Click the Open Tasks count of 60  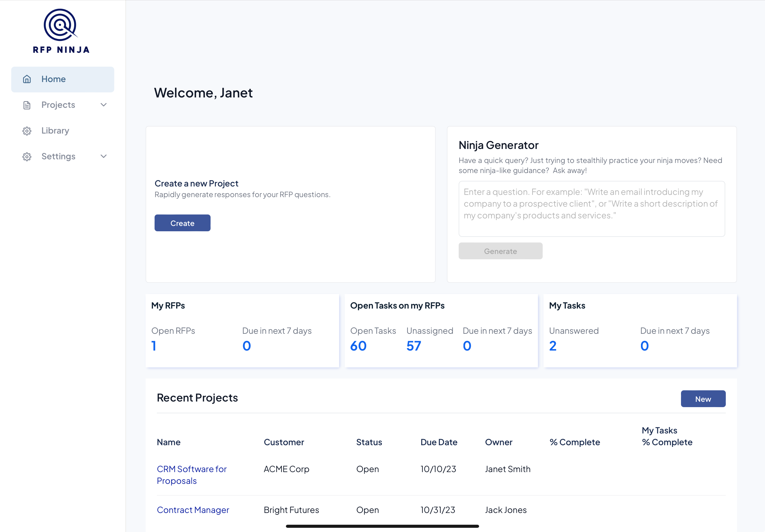358,346
